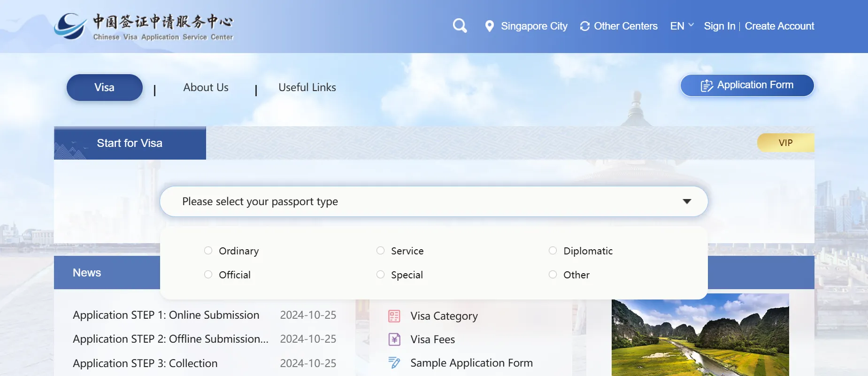Go to the About Us menu
868x376 pixels.
[x=206, y=87]
